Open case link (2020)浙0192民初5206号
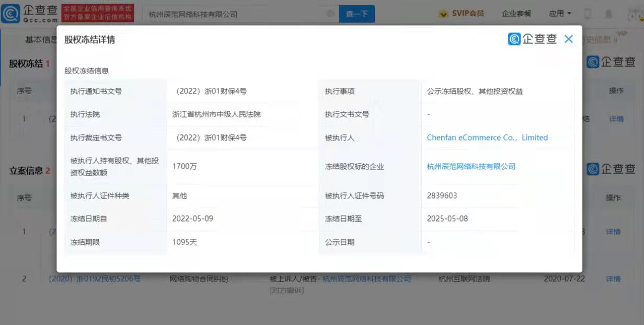Image resolution: width=644 pixels, height=325 pixels. tap(95, 279)
